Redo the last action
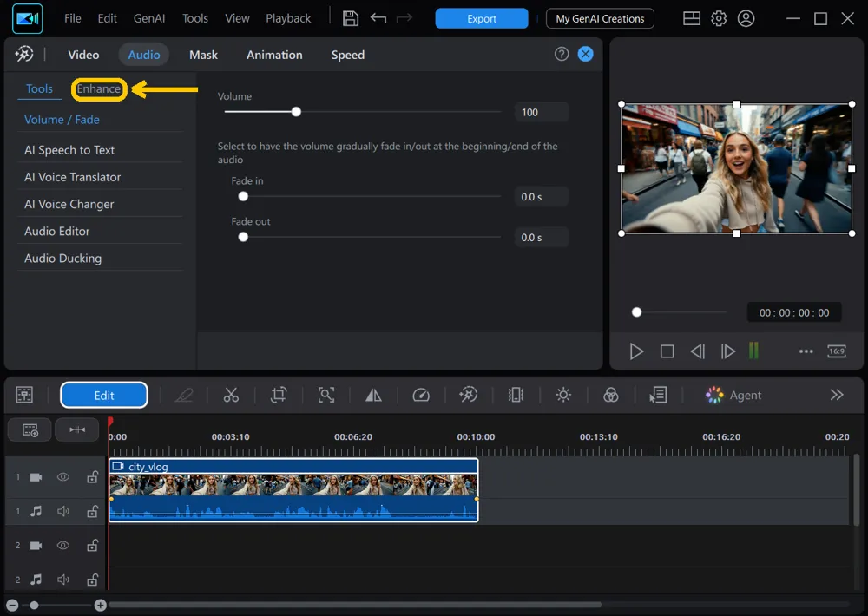This screenshot has width=868, height=616. pos(404,18)
